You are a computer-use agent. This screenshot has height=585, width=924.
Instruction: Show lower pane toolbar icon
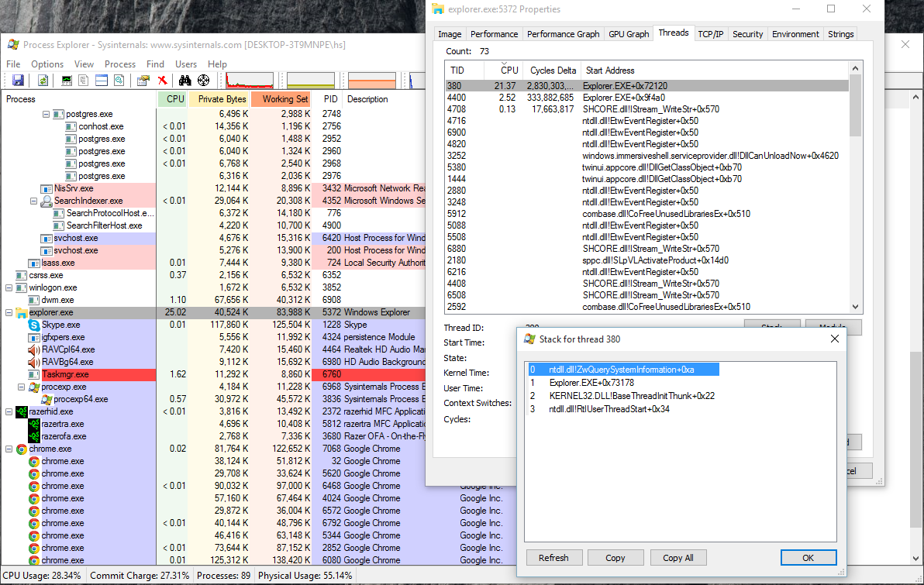point(102,81)
